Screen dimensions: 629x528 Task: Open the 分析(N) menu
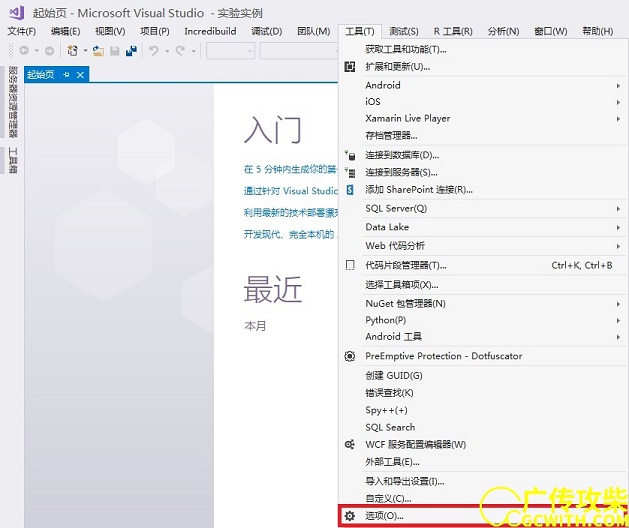click(x=503, y=31)
